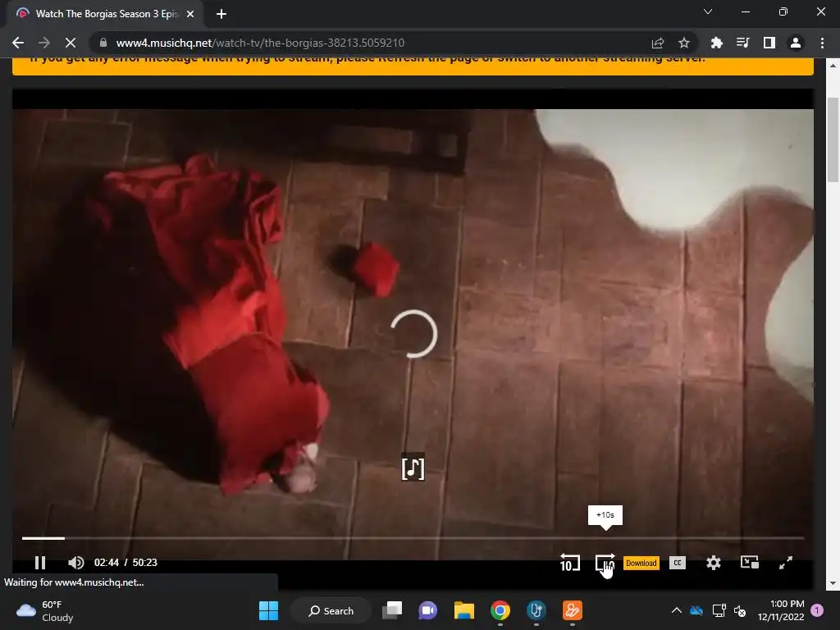Close The Borgias browser tab
Screen dimensions: 840x630
190,14
